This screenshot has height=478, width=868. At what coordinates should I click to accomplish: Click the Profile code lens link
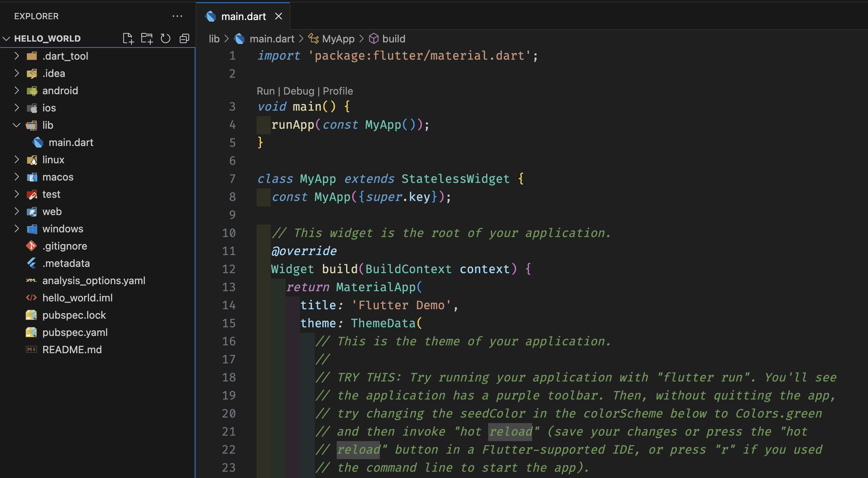pyautogui.click(x=337, y=91)
